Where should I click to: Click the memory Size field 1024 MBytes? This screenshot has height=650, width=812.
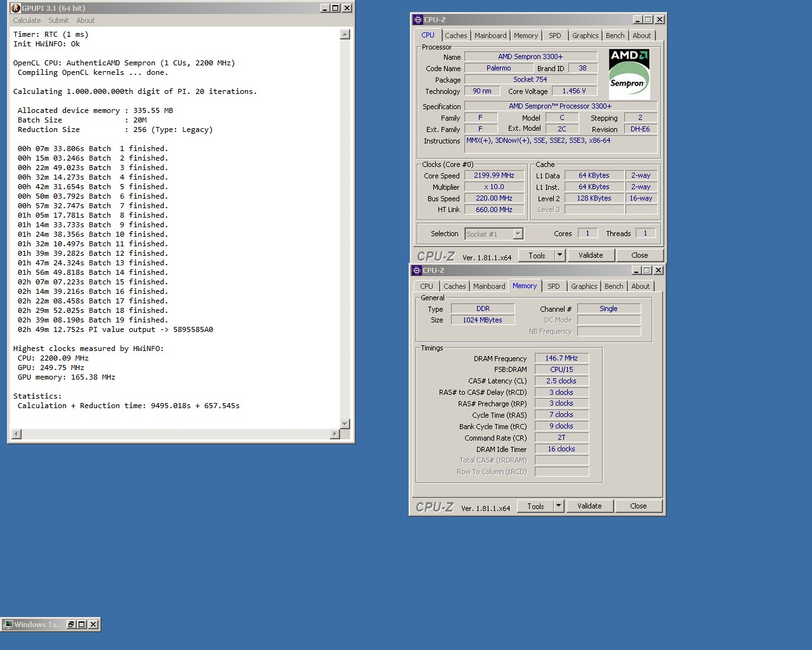[482, 320]
